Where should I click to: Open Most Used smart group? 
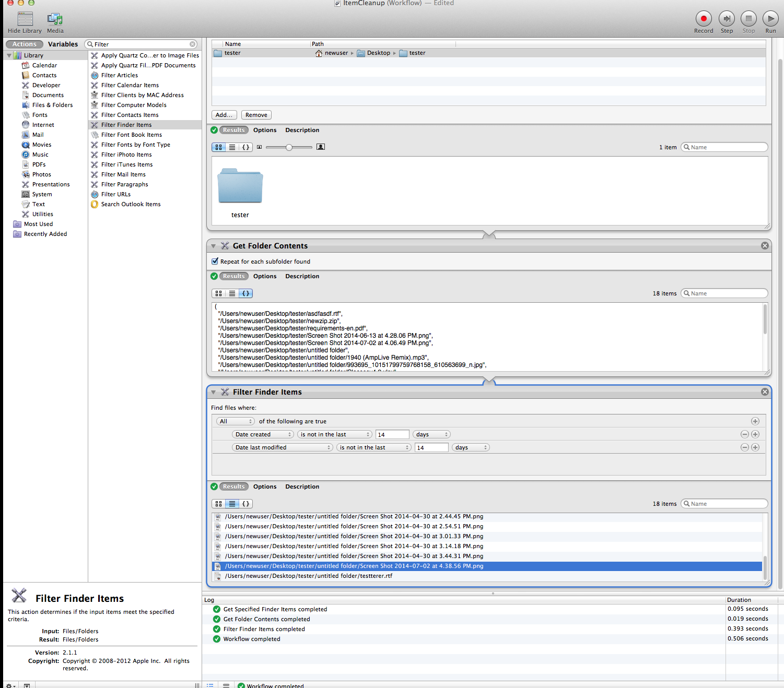click(x=38, y=224)
